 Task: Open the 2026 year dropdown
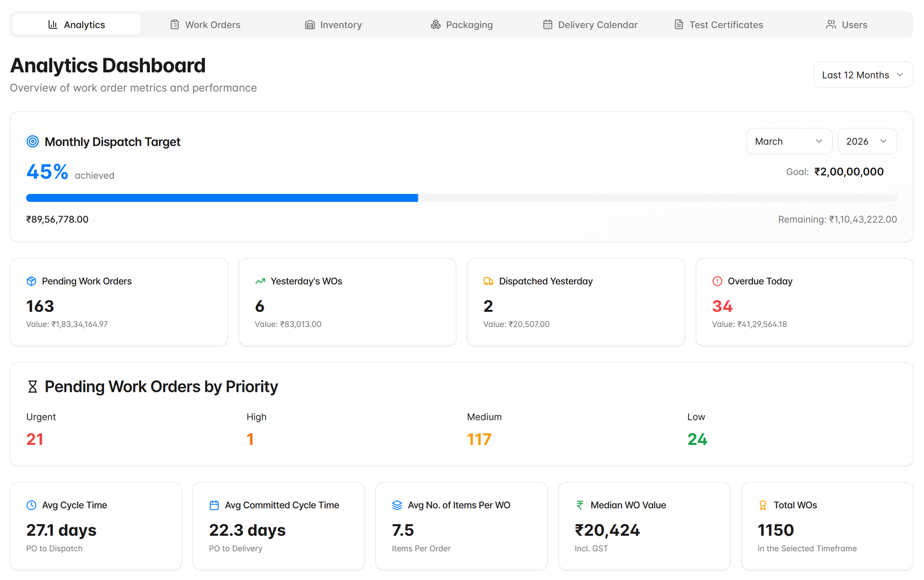(867, 141)
